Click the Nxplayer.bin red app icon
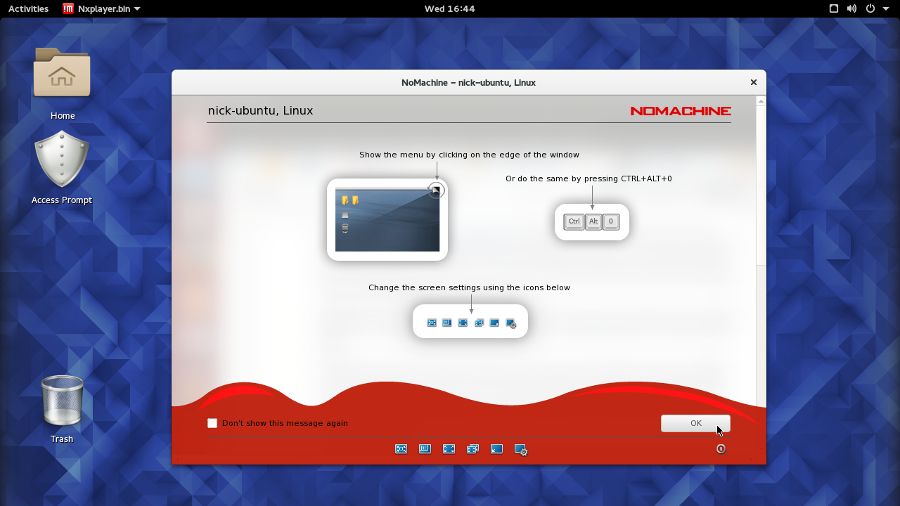900x506 pixels. click(68, 9)
